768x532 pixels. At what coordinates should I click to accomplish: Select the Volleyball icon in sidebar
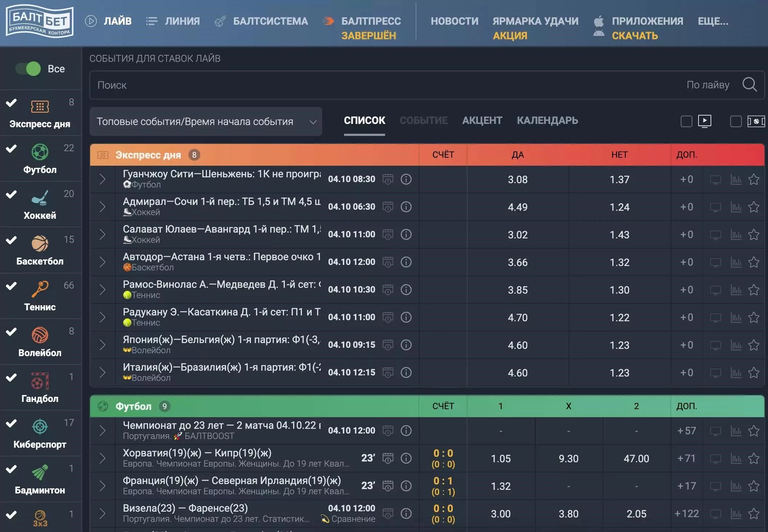point(40,335)
